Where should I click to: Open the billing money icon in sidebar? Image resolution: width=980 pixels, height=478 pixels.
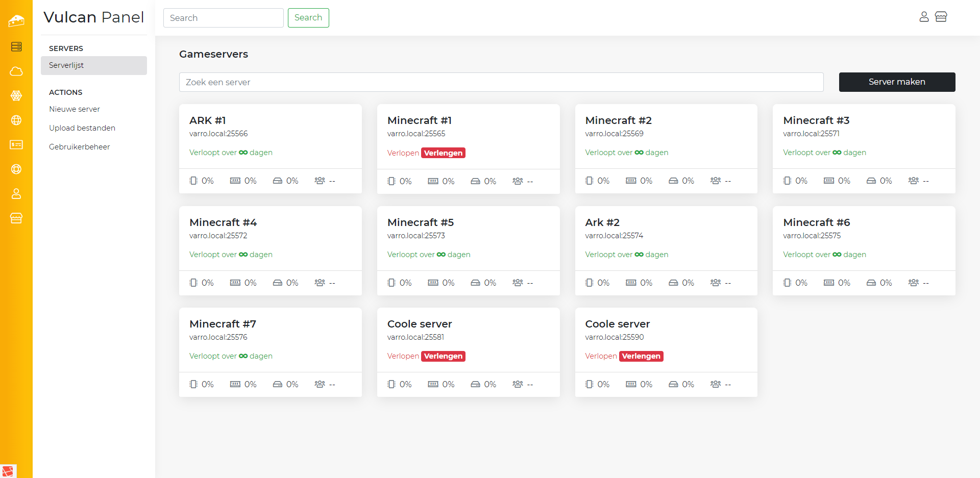[16, 145]
